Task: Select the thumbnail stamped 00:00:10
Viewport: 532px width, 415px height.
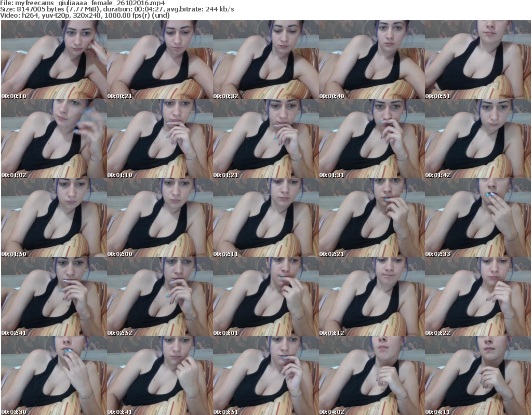Action: coord(54,60)
